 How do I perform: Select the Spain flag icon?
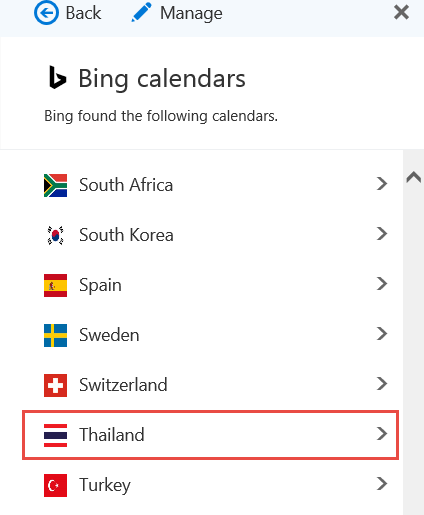[55, 285]
